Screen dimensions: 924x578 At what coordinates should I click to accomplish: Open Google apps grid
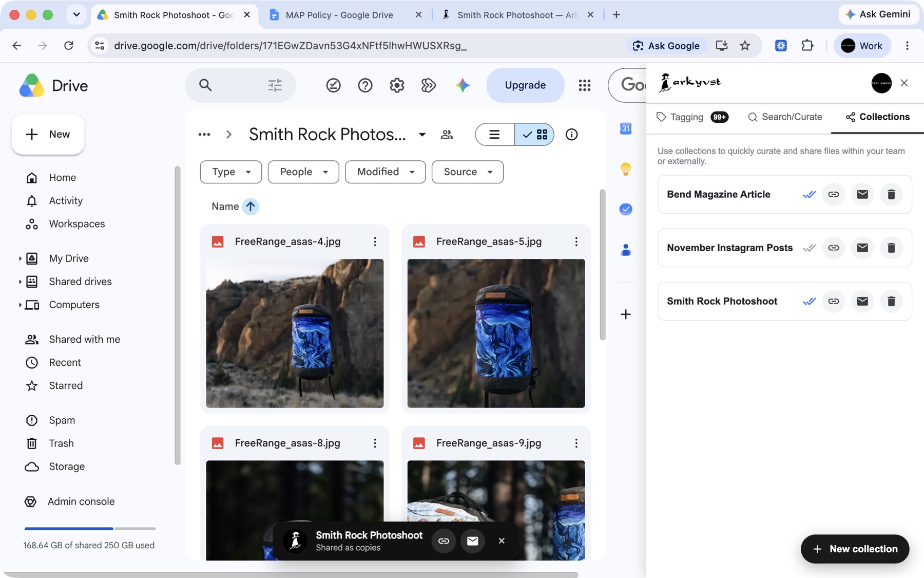click(584, 85)
